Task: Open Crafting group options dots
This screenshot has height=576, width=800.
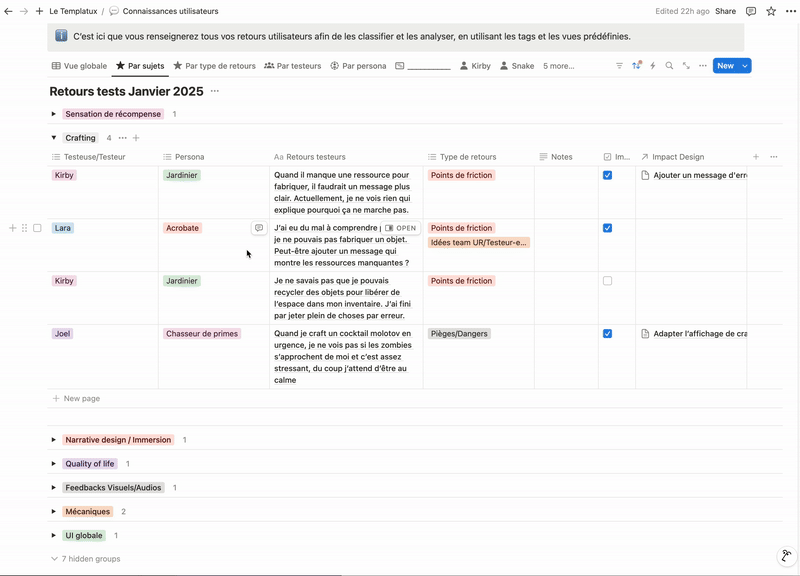Action: pos(122,138)
